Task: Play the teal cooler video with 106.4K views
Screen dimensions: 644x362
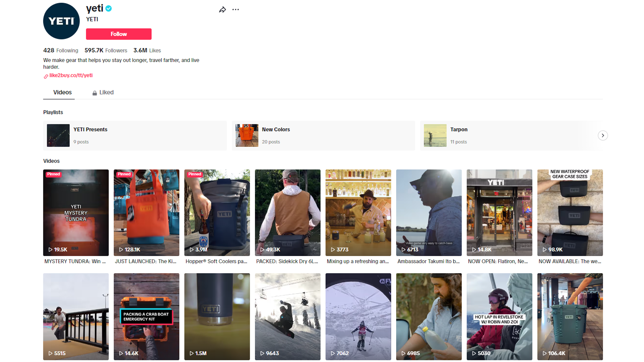Action: click(x=570, y=317)
